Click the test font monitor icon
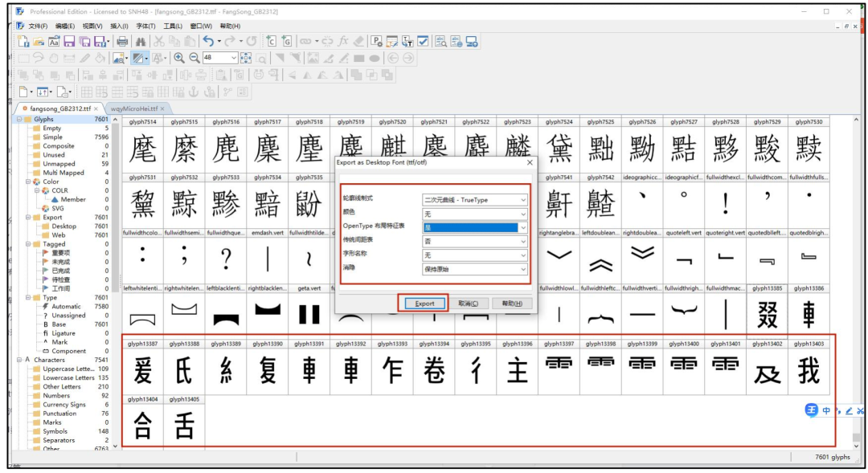 tap(472, 42)
